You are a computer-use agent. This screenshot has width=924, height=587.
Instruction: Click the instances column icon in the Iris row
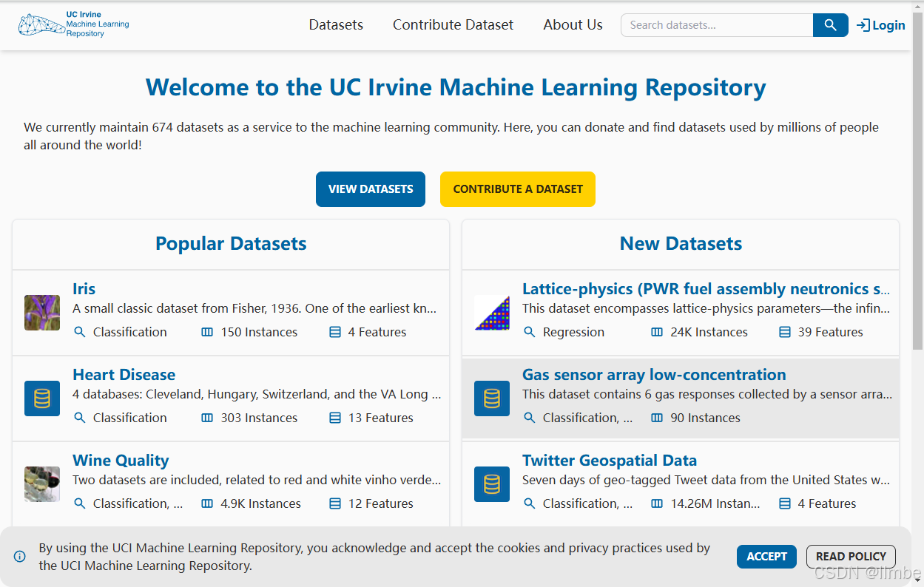[207, 332]
